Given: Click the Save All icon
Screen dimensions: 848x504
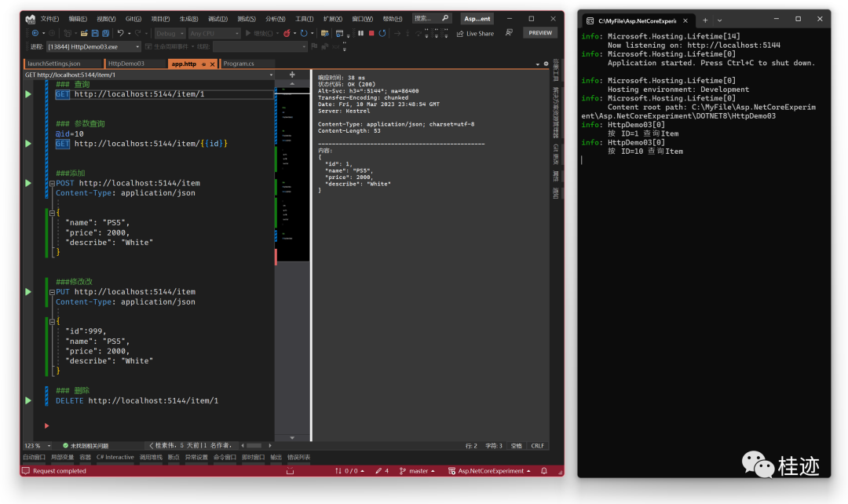Looking at the screenshot, I should [105, 34].
